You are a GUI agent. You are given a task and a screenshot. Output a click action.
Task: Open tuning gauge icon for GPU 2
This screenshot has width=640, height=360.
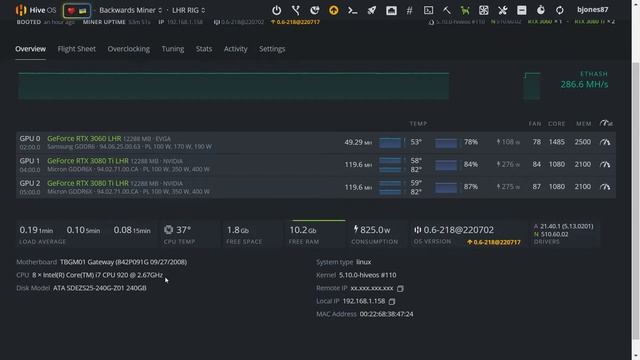[605, 187]
